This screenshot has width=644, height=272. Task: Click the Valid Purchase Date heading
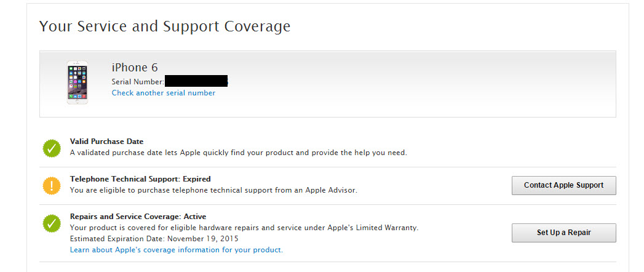[x=107, y=142]
